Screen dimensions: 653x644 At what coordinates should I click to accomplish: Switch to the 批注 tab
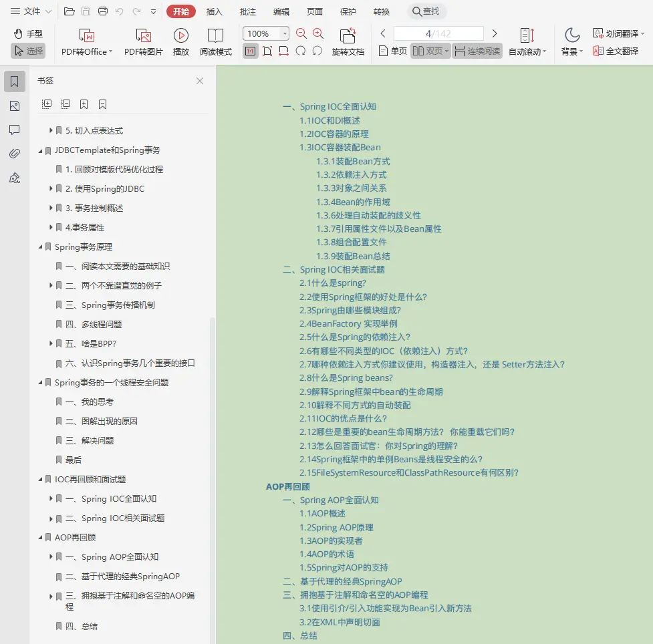coord(248,11)
